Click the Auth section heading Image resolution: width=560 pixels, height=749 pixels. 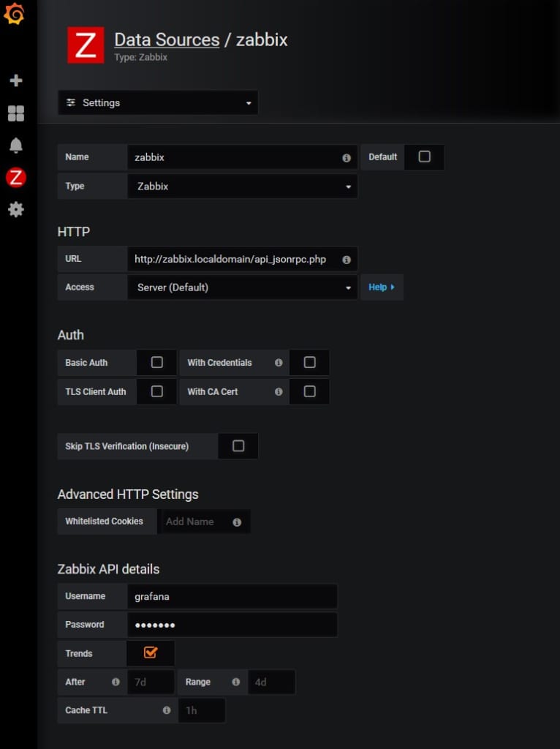pos(71,335)
